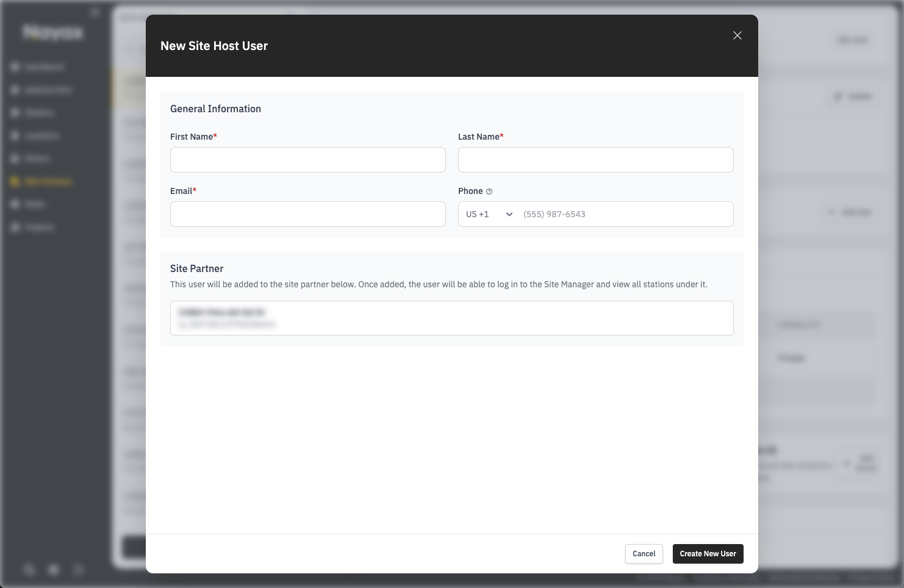The image size is (904, 588).
Task: Click the "Email" field label
Action: click(183, 191)
